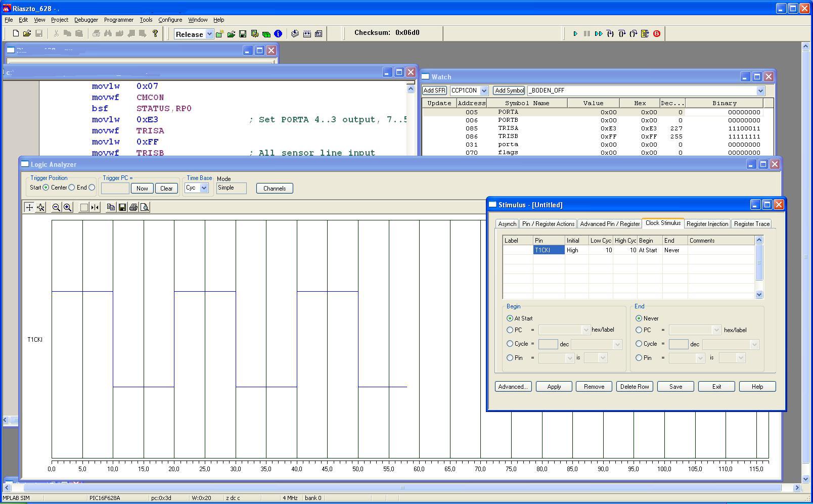The width and height of the screenshot is (813, 504).
Task: Open the help question mark icon
Action: click(x=155, y=34)
